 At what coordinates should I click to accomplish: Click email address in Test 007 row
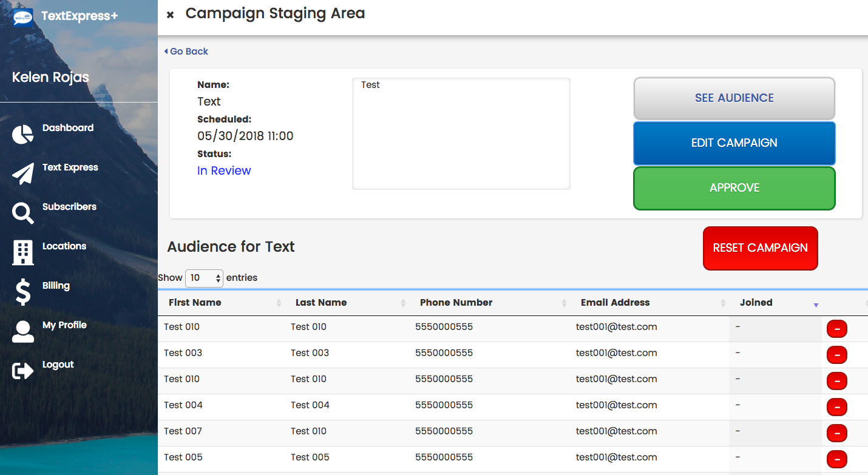click(617, 431)
